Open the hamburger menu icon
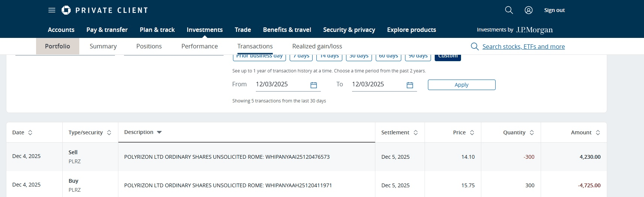The width and height of the screenshot is (644, 197). [52, 10]
